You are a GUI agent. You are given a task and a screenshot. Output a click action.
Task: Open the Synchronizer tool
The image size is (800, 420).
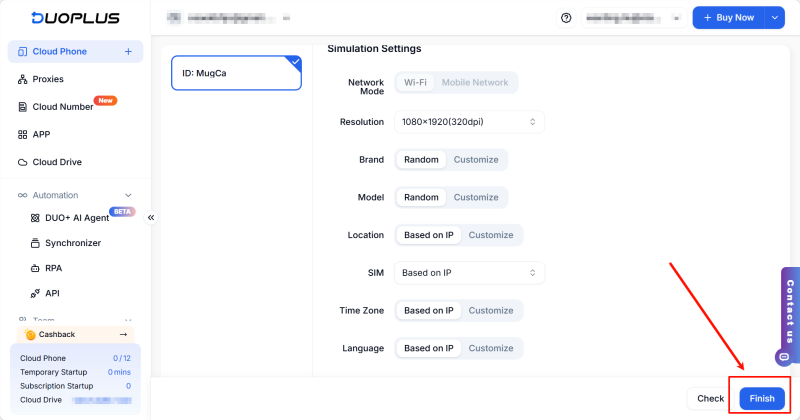72,243
